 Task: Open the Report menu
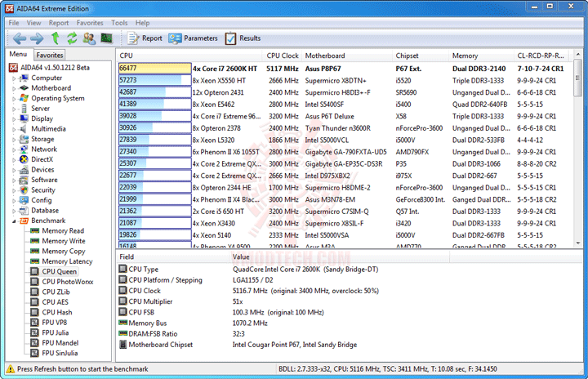tap(59, 23)
